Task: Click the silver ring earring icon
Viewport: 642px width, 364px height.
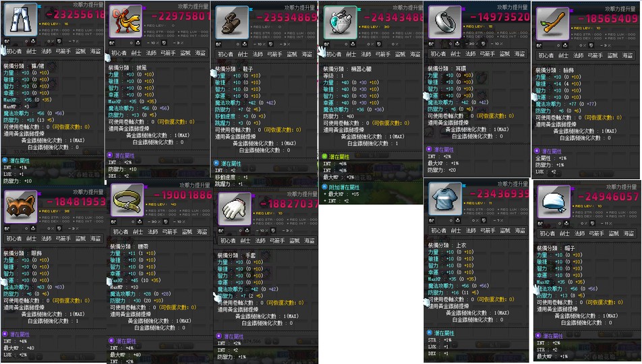Action: [x=444, y=22]
